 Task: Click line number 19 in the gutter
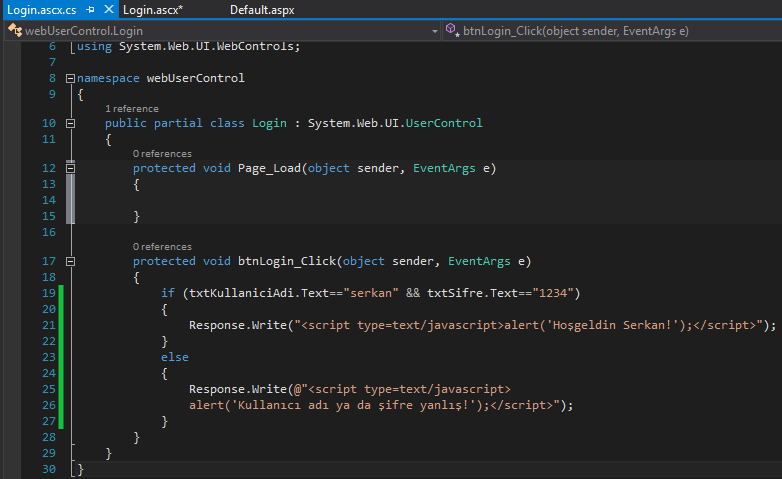tap(49, 293)
